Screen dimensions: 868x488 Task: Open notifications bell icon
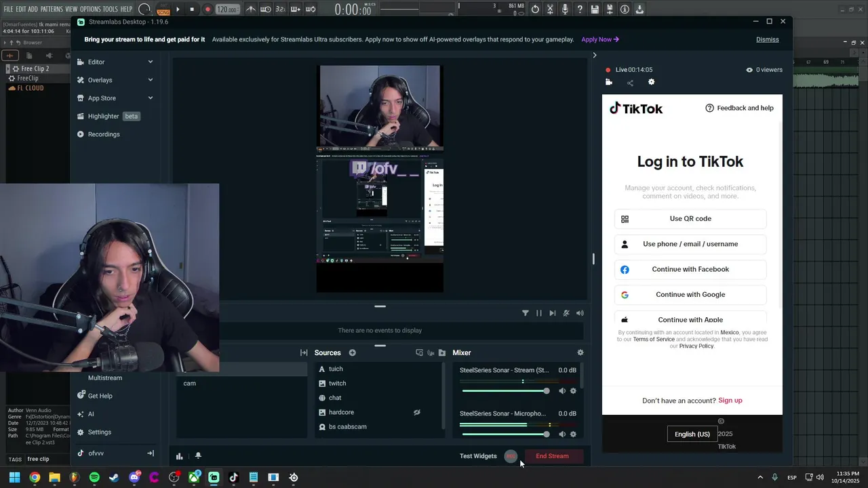tap(198, 455)
